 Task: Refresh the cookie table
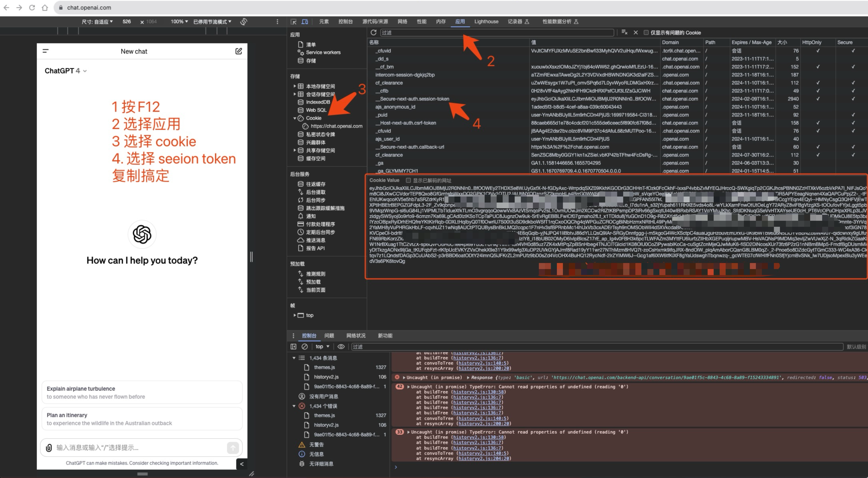[x=373, y=32]
